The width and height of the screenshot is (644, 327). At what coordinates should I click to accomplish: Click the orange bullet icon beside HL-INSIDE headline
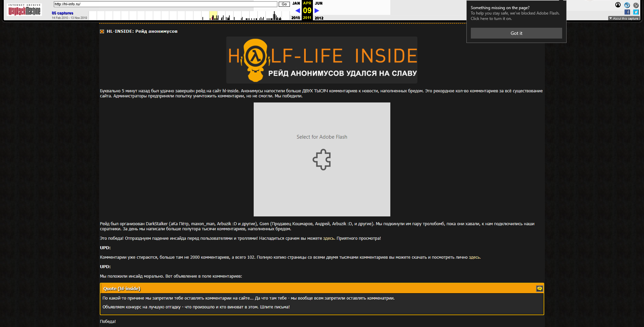[x=102, y=31]
